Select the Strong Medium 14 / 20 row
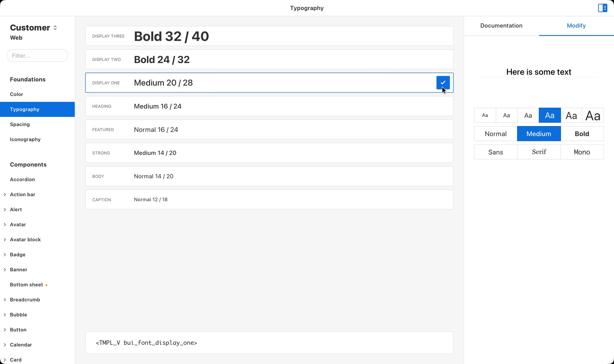 click(x=269, y=153)
